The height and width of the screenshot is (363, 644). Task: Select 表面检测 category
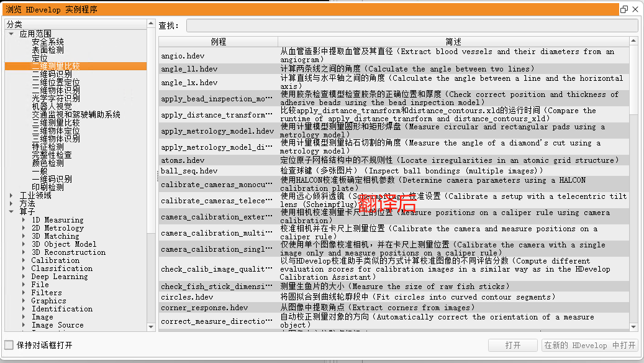point(48,50)
